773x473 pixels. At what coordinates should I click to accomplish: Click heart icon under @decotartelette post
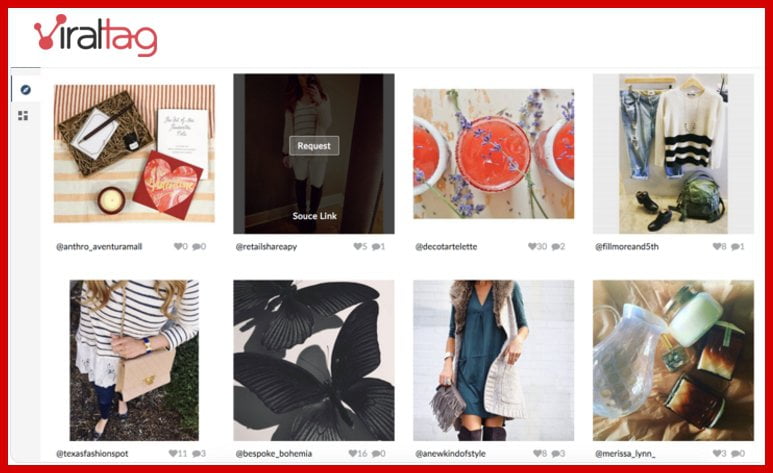[x=532, y=246]
